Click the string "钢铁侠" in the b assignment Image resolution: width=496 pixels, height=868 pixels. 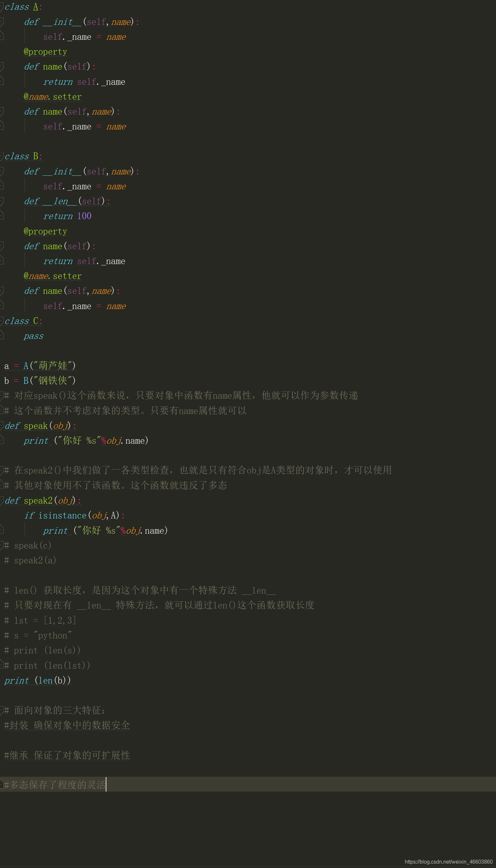pyautogui.click(x=52, y=381)
